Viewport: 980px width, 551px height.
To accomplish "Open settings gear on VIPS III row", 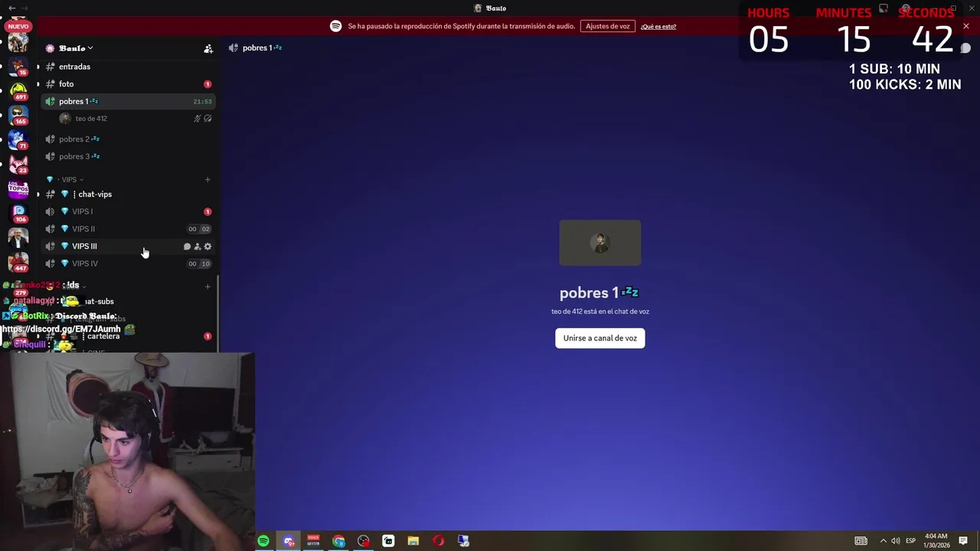I will point(207,246).
